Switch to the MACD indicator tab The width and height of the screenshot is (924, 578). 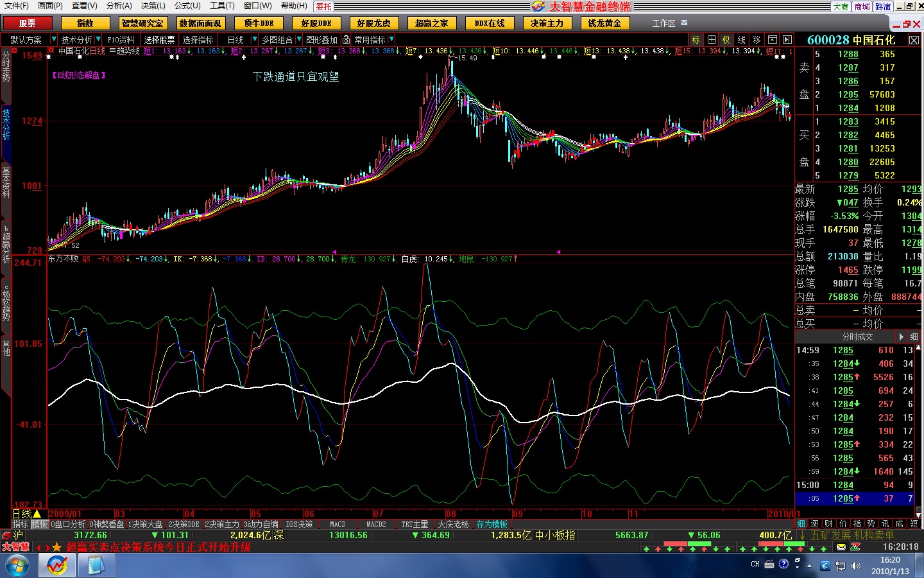pyautogui.click(x=338, y=525)
